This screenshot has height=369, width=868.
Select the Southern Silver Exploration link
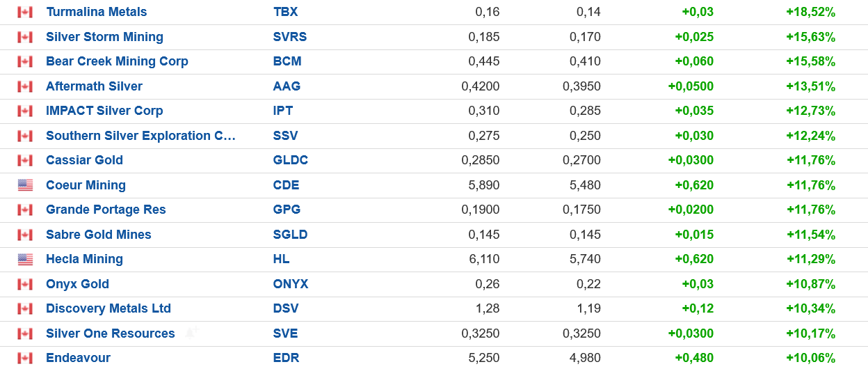tap(140, 136)
